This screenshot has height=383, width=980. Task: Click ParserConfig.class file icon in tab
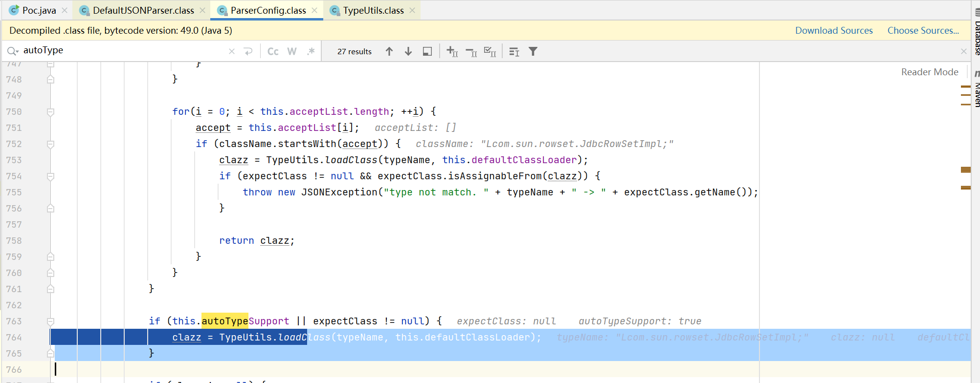click(x=223, y=10)
